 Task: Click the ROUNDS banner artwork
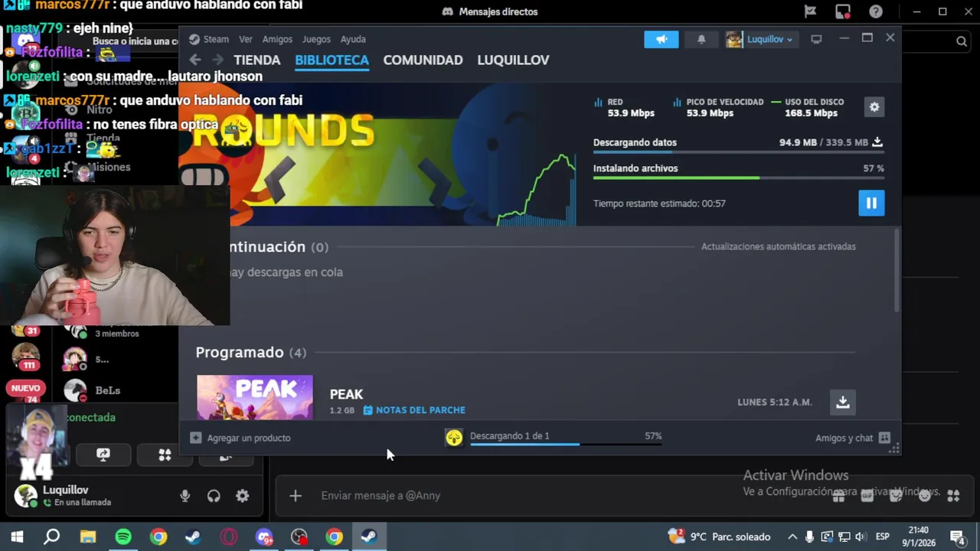378,155
